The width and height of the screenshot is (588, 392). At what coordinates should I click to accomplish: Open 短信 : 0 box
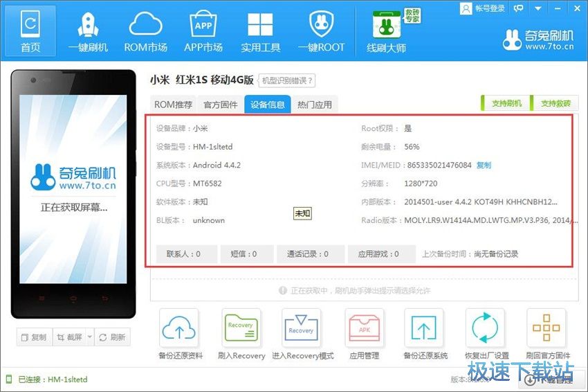click(x=247, y=253)
